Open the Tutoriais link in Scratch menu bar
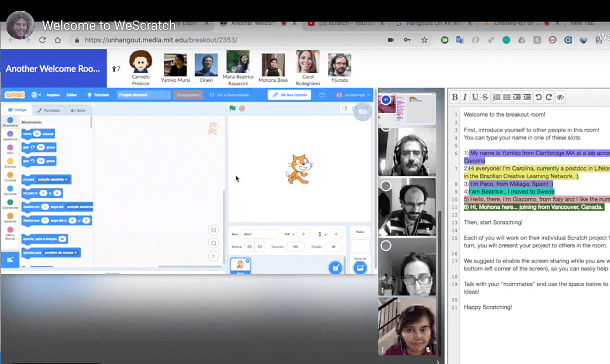 coord(98,95)
